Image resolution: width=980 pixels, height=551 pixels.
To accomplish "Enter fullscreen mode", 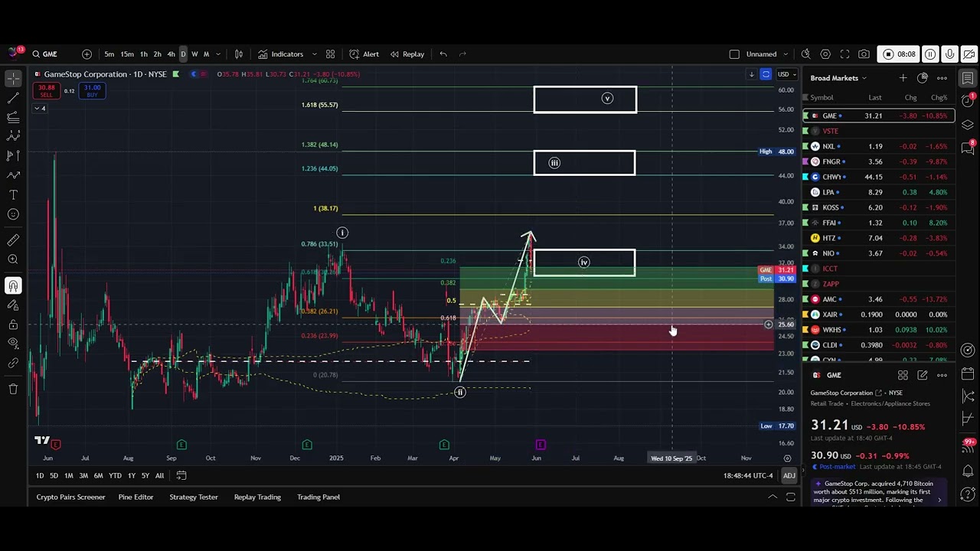I will (844, 54).
